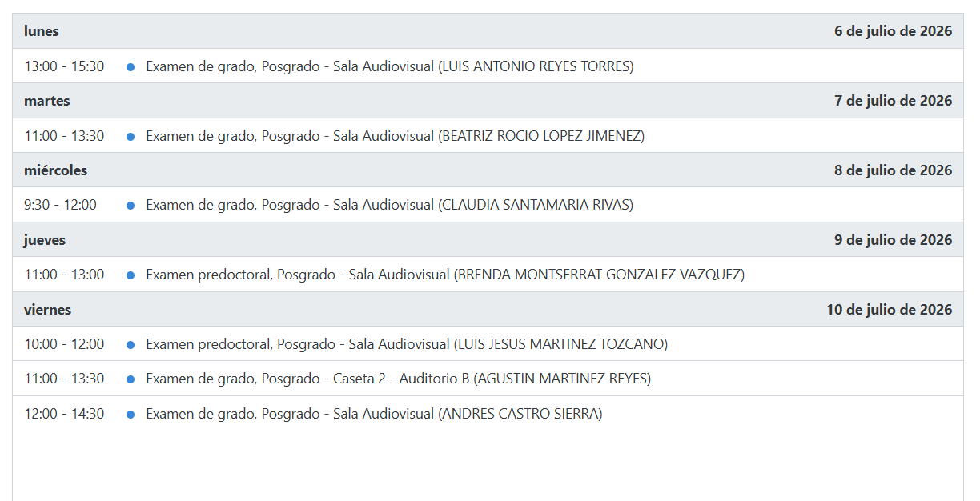Open Brenda Montserrat Gonzalez Vazquez predoctoral exam
The width and height of the screenshot is (980, 501).
(x=445, y=275)
